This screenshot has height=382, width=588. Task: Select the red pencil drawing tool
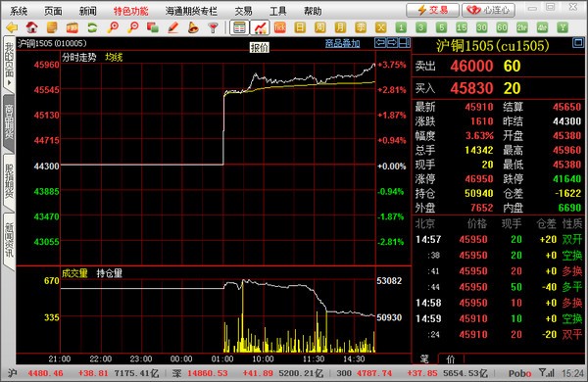point(172,27)
